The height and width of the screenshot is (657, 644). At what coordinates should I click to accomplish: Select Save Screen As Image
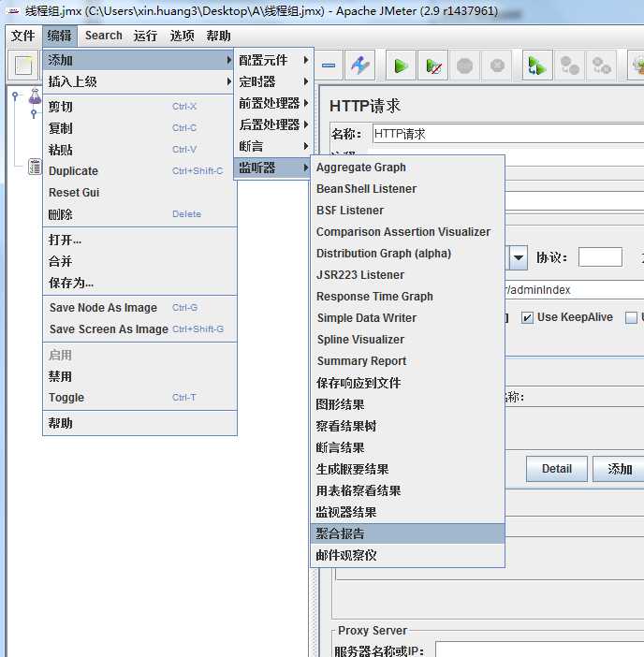(140, 328)
